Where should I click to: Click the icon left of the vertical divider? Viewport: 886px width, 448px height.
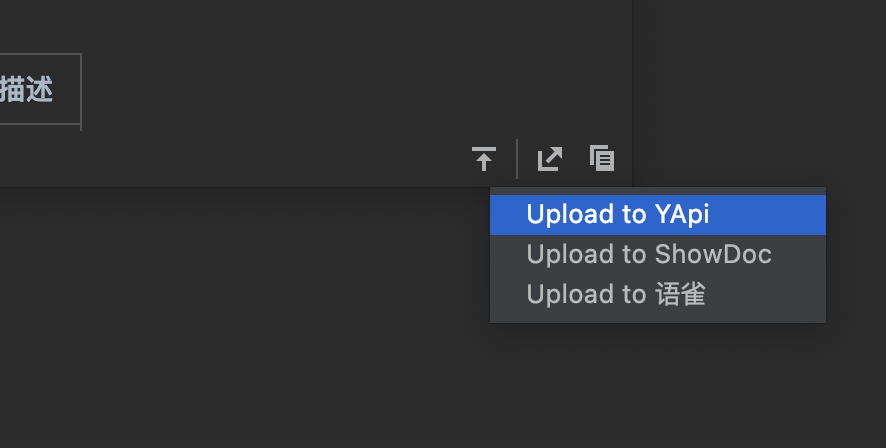pos(484,159)
